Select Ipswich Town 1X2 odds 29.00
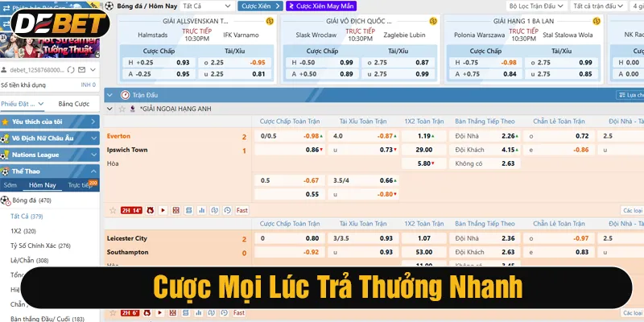This screenshot has width=644, height=322. pos(424,150)
